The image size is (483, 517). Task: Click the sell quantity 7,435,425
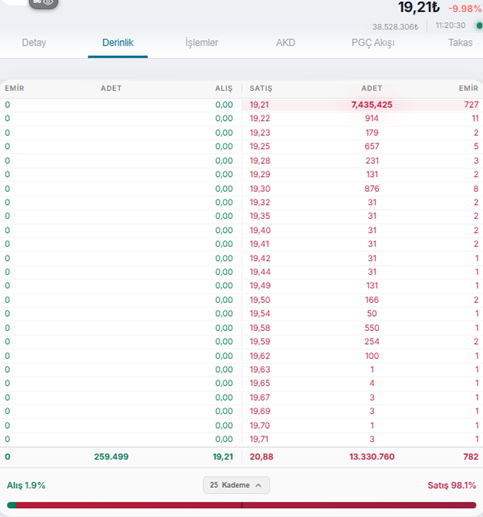pyautogui.click(x=372, y=105)
